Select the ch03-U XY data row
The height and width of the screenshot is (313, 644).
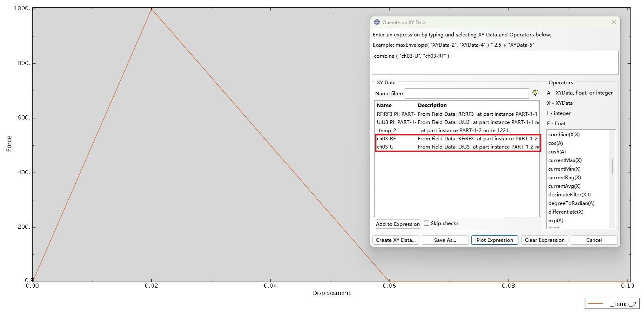(457, 147)
